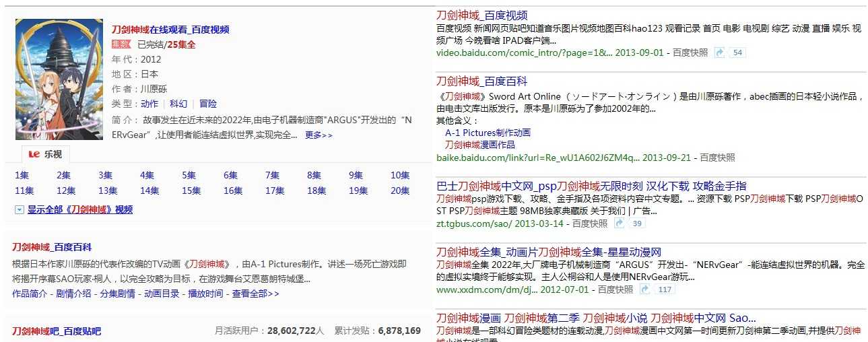Click 刀剑神域漫画作品 link
The height and width of the screenshot is (342, 868).
tap(480, 145)
